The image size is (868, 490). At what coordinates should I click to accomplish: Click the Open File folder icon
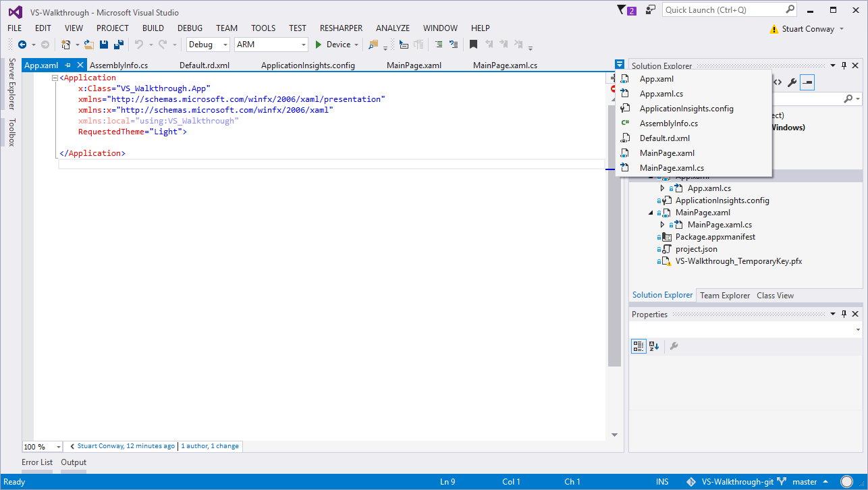coord(88,45)
